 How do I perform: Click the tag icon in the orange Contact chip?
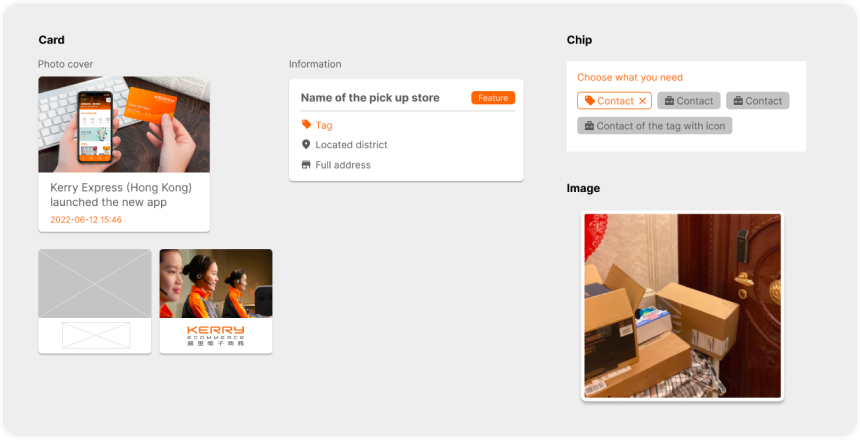[589, 100]
